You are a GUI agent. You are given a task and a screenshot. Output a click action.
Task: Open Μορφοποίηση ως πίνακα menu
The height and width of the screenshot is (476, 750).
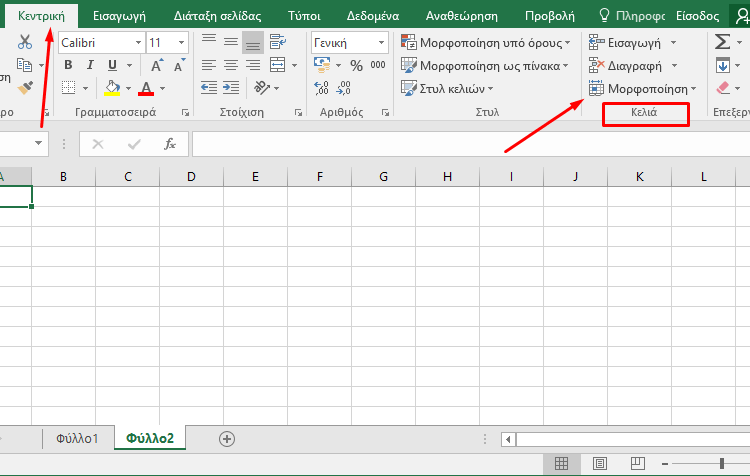(485, 66)
